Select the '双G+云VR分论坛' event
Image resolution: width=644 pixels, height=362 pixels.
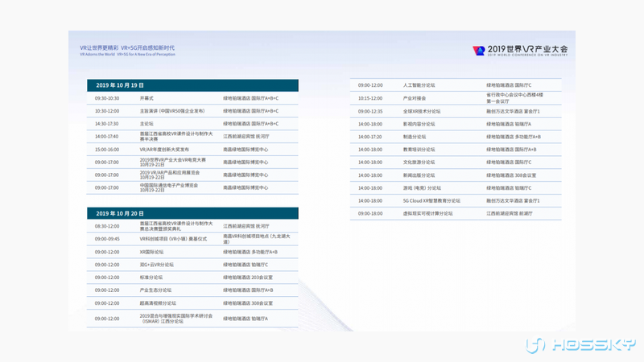156,265
